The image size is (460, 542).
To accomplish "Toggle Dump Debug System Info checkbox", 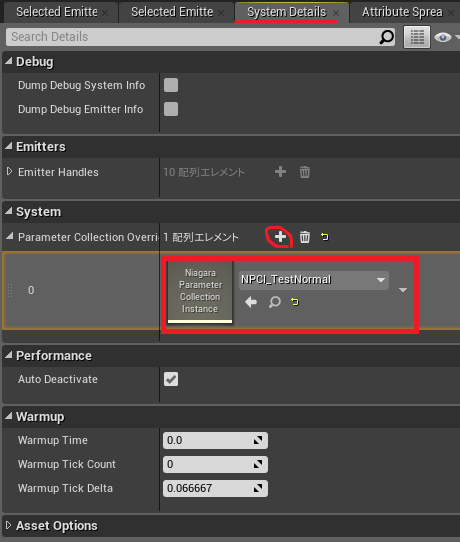I will (171, 85).
